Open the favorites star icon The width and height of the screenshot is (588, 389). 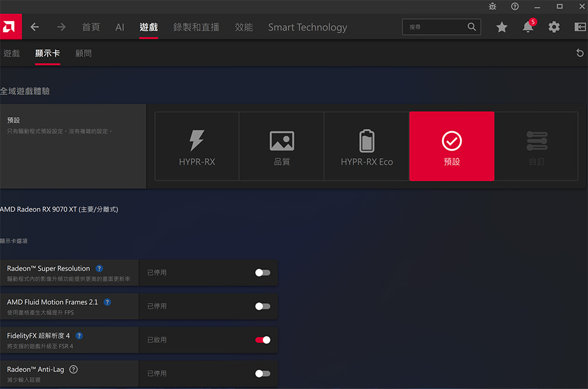pos(502,27)
